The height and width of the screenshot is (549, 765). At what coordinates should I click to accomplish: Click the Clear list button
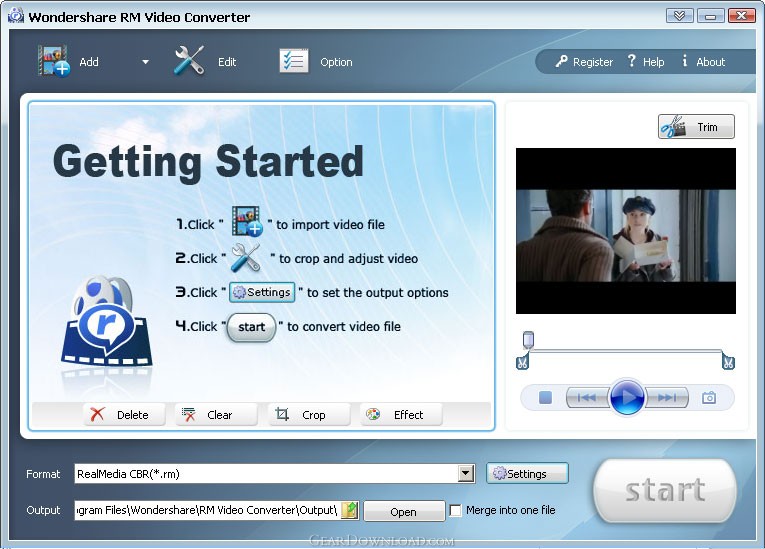pyautogui.click(x=216, y=415)
